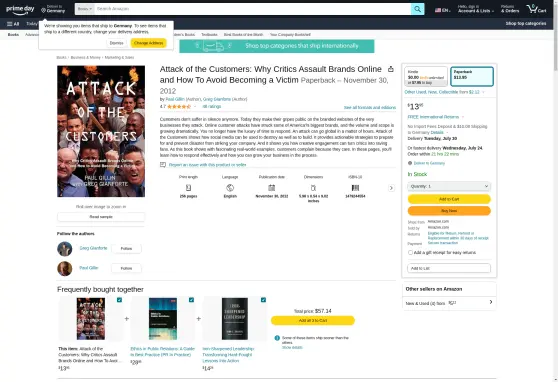Open Iron-Sharpened Leadership book thumbnail
The height and width of the screenshot is (382, 558).
click(x=235, y=319)
